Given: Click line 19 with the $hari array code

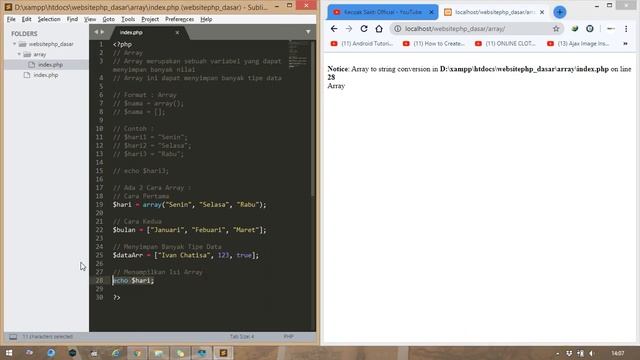Looking at the screenshot, I should point(189,204).
